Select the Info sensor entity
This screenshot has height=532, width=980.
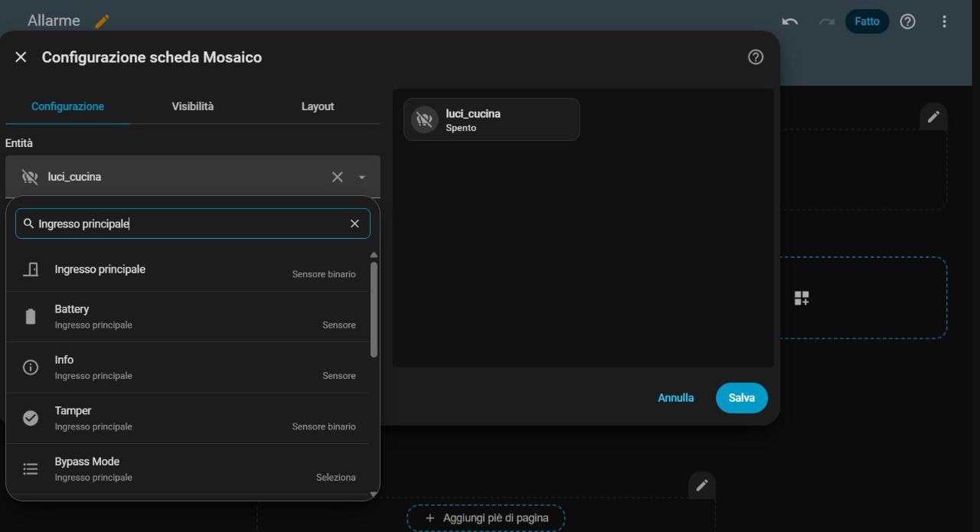(x=188, y=367)
